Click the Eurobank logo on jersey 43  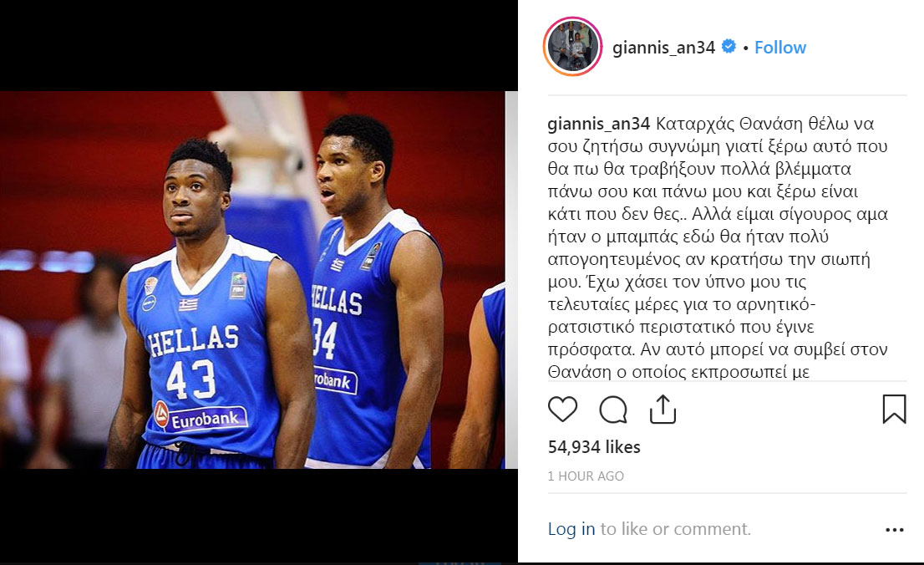[201, 417]
